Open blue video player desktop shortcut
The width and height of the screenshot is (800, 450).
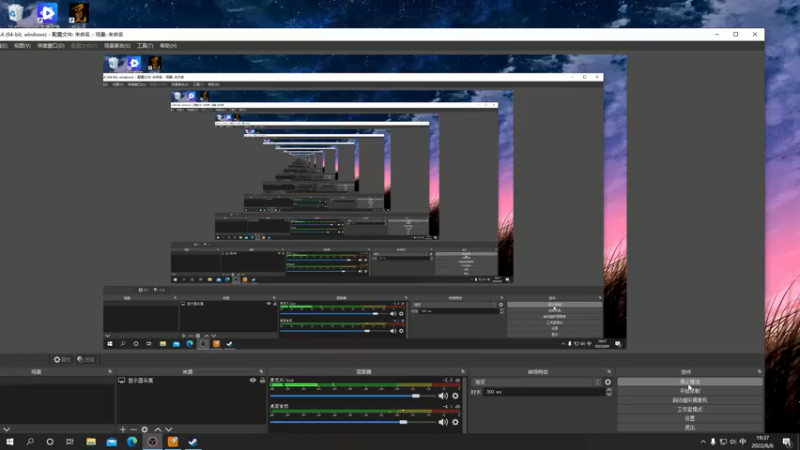pyautogui.click(x=47, y=14)
